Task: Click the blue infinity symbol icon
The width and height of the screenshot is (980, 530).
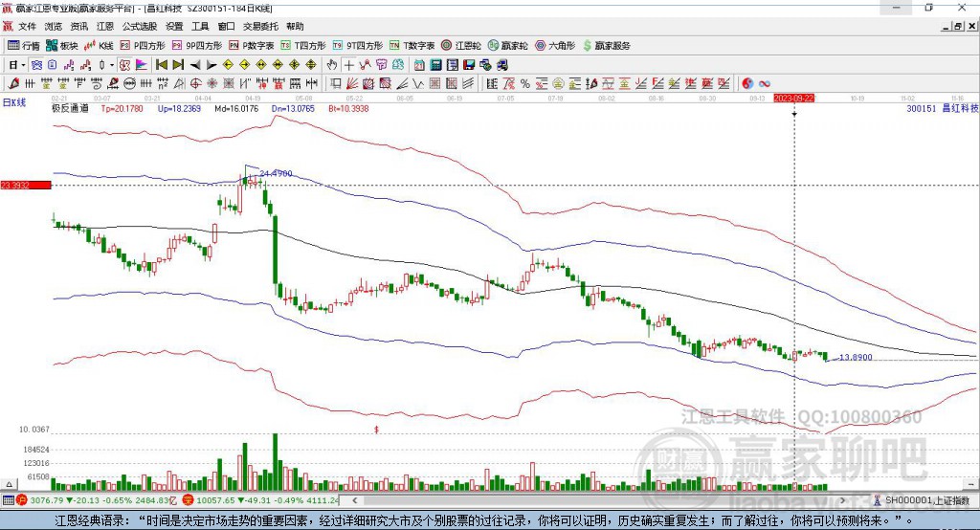Action: (x=765, y=84)
